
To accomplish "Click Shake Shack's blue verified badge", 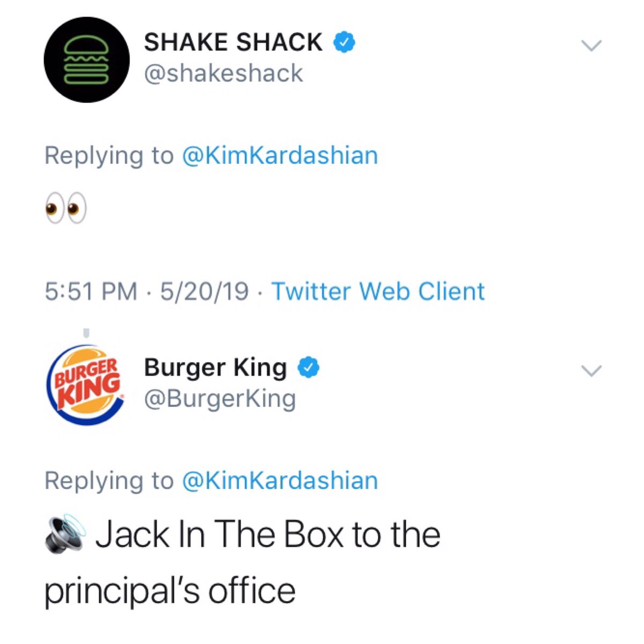I will 345,42.
